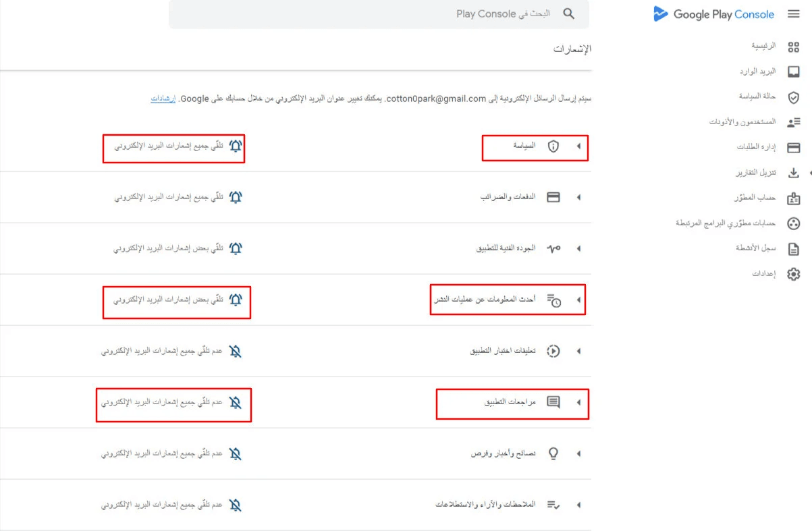Expand the Policy (السياسة) notification section arrow

[x=578, y=146]
